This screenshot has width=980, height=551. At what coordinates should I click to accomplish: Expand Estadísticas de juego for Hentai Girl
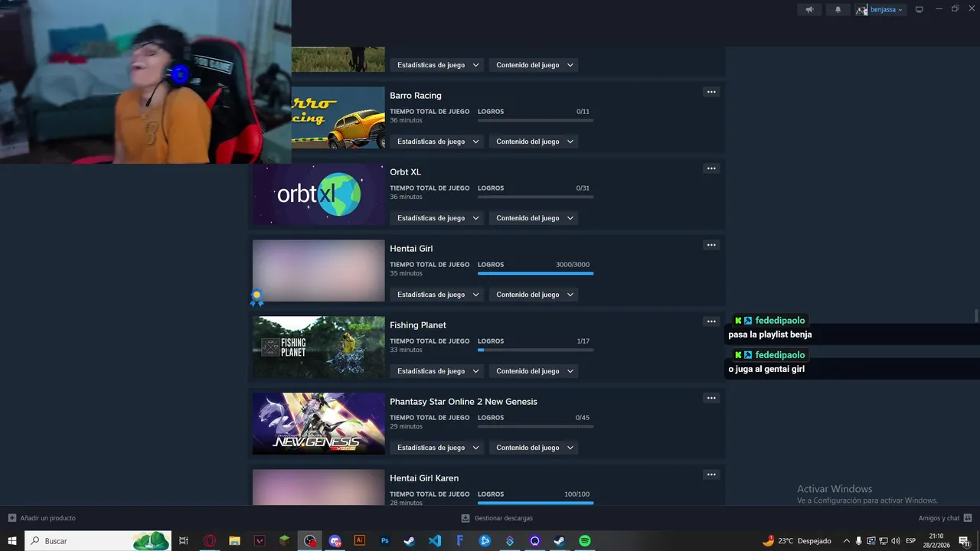tap(438, 295)
